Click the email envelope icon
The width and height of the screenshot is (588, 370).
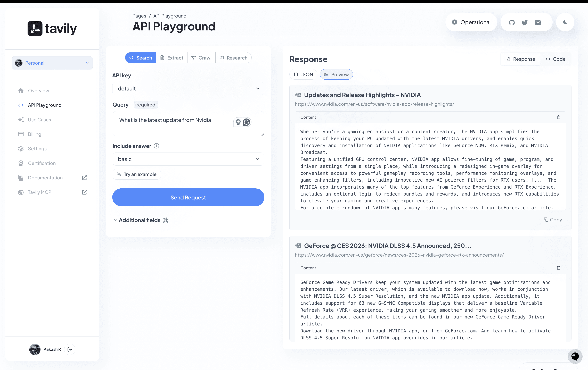tap(538, 22)
